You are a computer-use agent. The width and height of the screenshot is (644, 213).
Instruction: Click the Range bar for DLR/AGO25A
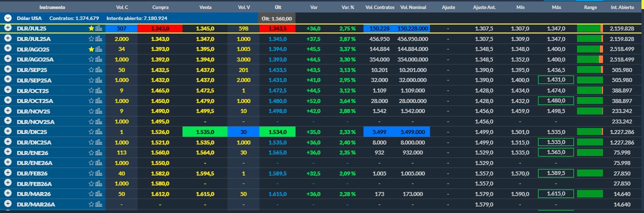pyautogui.click(x=590, y=59)
